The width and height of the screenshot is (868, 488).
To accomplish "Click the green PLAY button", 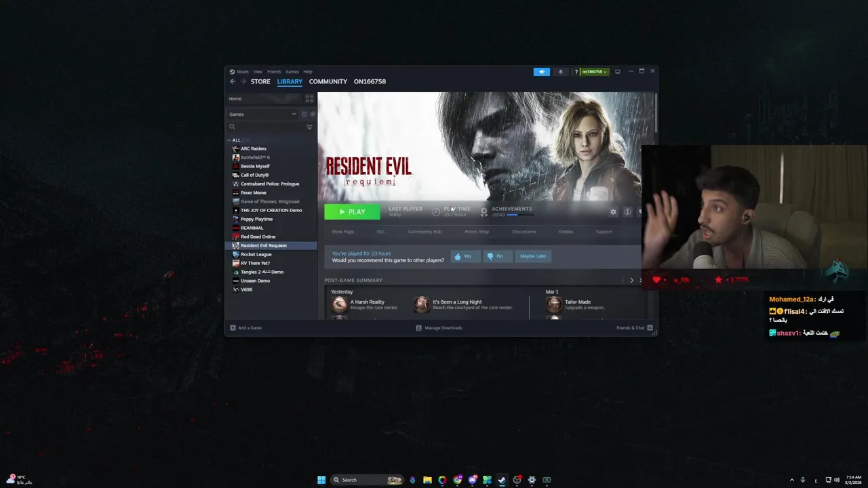I will (352, 212).
